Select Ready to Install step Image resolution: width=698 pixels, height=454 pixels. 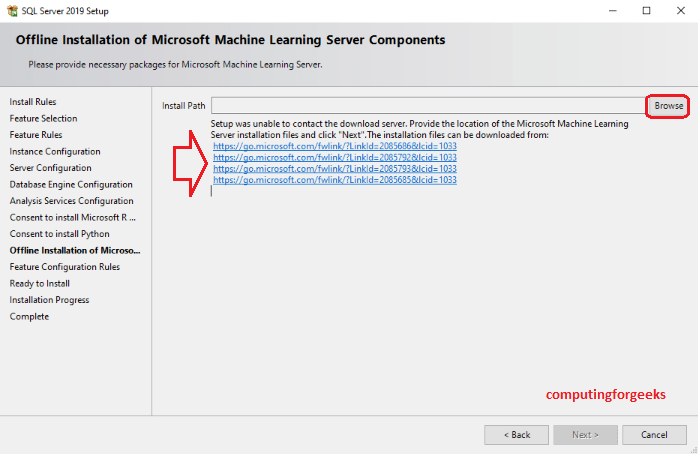coord(40,284)
